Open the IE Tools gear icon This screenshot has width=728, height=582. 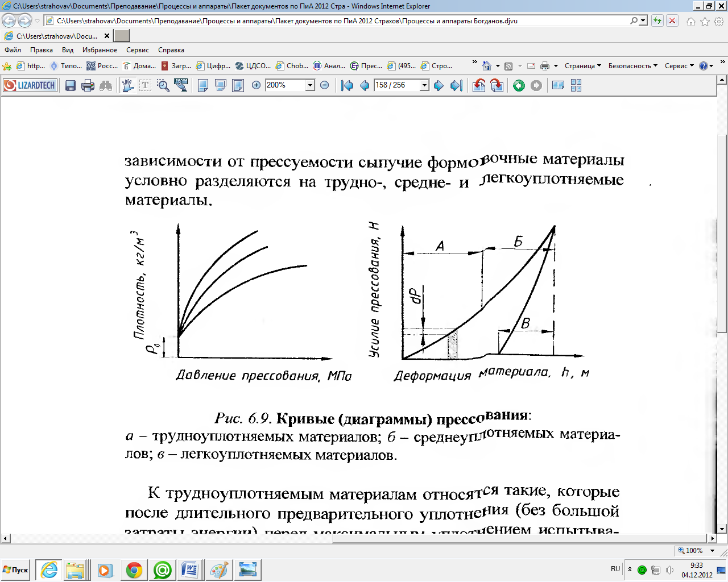click(719, 22)
